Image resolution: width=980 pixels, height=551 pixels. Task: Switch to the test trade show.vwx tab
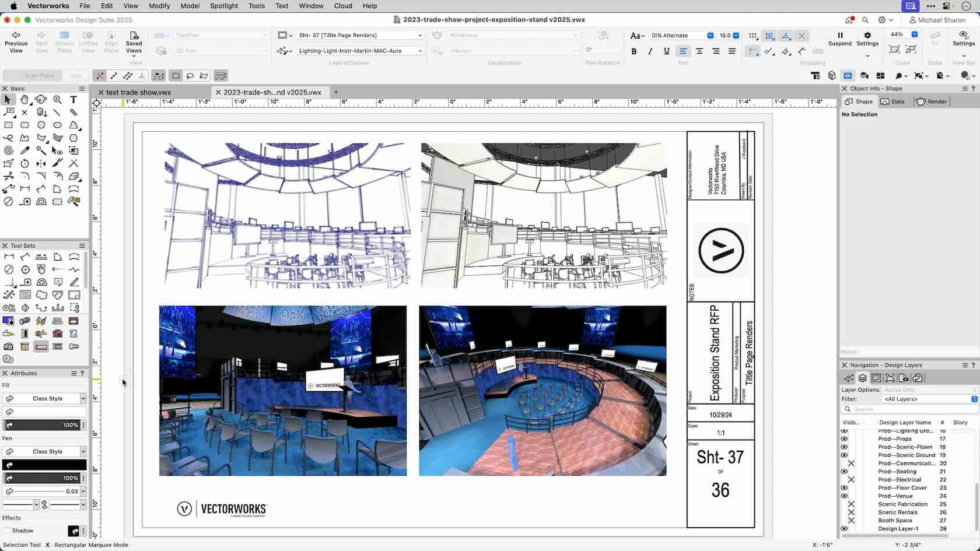[140, 92]
